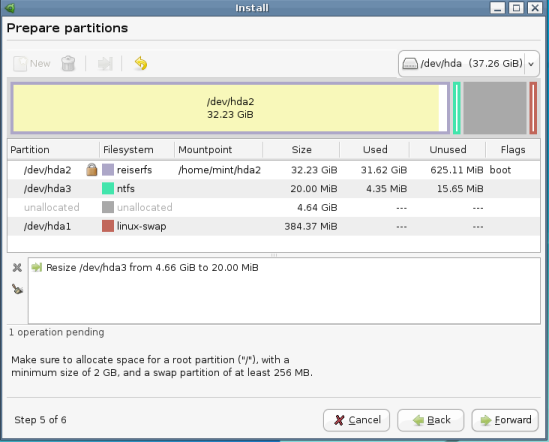Click the reiserfs purple color swatch
549x442 pixels.
click(x=108, y=170)
